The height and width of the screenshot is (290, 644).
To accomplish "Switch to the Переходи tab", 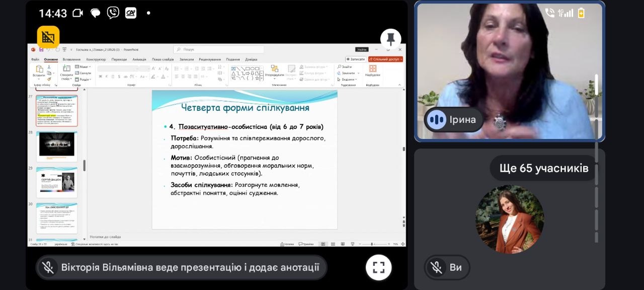I will 119,59.
